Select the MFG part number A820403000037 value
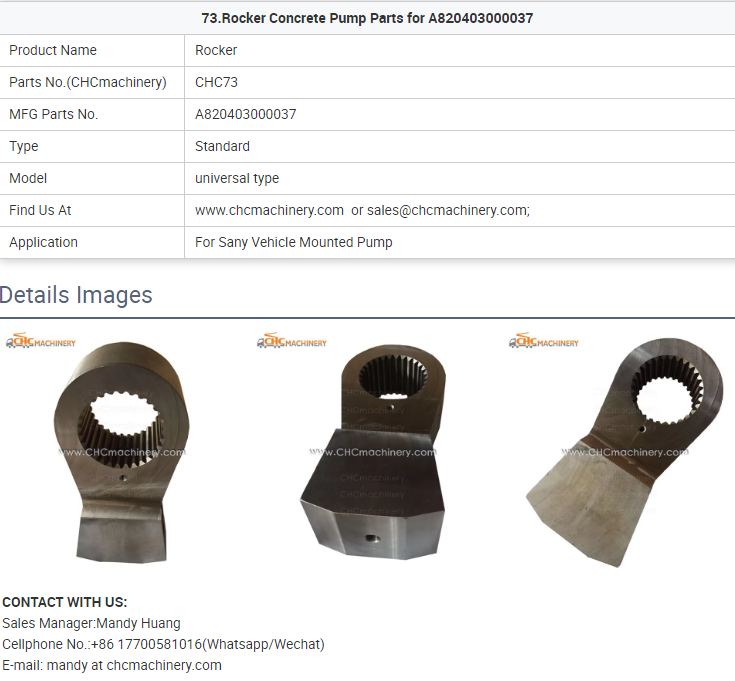Screen dimensions: 735x681 click(246, 114)
